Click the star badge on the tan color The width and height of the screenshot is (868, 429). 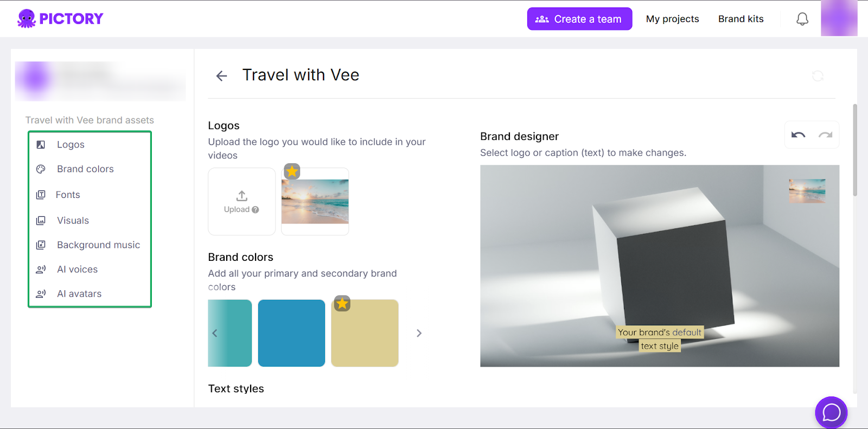pyautogui.click(x=342, y=303)
